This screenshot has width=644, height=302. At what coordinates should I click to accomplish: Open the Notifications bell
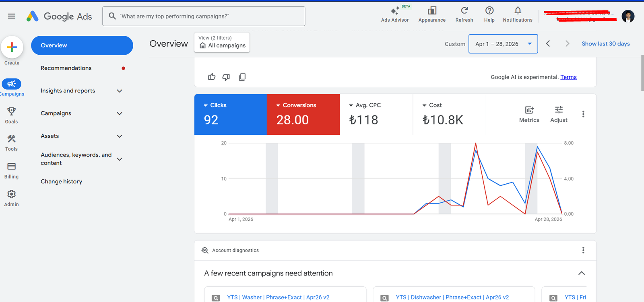(x=518, y=14)
